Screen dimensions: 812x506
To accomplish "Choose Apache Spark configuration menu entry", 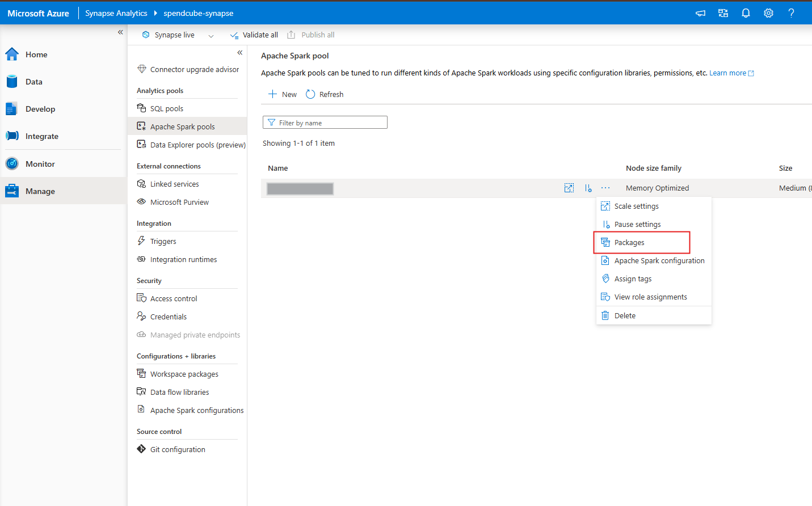I will pyautogui.click(x=659, y=261).
